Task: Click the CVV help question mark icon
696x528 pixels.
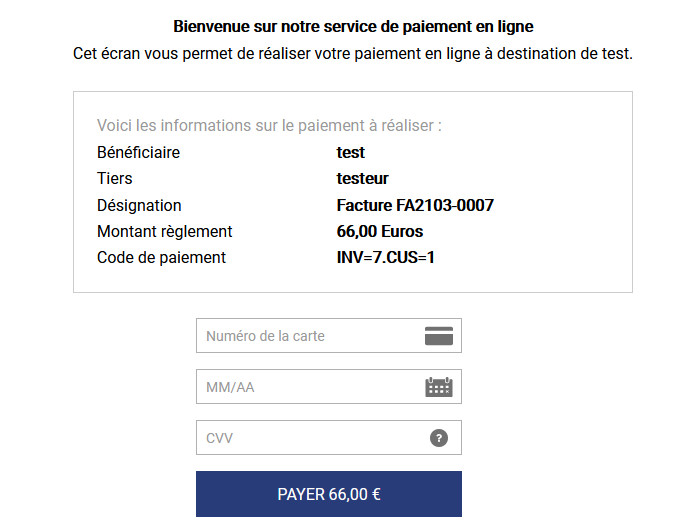Action: (x=439, y=438)
